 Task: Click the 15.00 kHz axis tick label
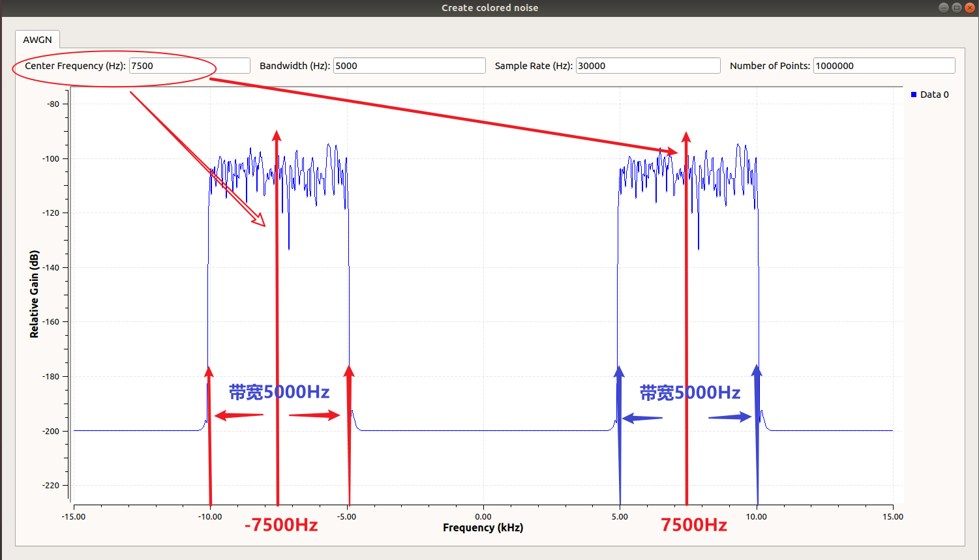(x=893, y=516)
